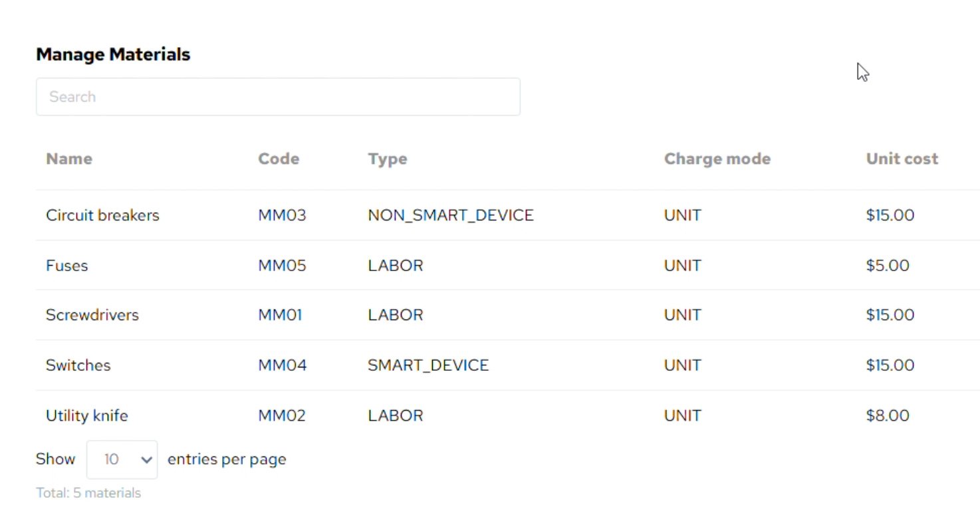
Task: Open the Fuses material entry
Action: point(66,265)
